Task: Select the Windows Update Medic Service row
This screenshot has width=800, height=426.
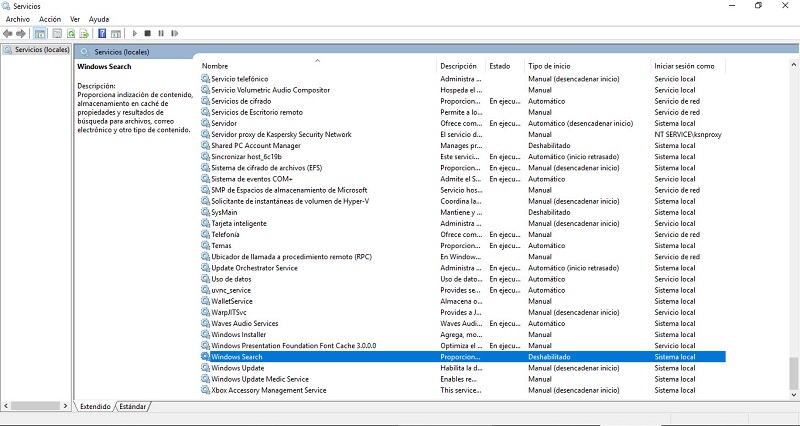Action: (x=463, y=379)
